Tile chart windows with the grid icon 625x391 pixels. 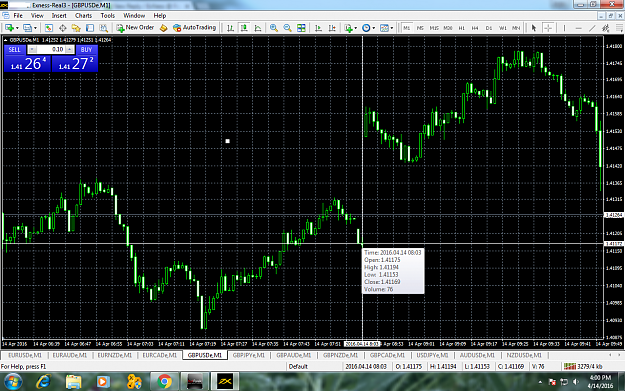301,28
